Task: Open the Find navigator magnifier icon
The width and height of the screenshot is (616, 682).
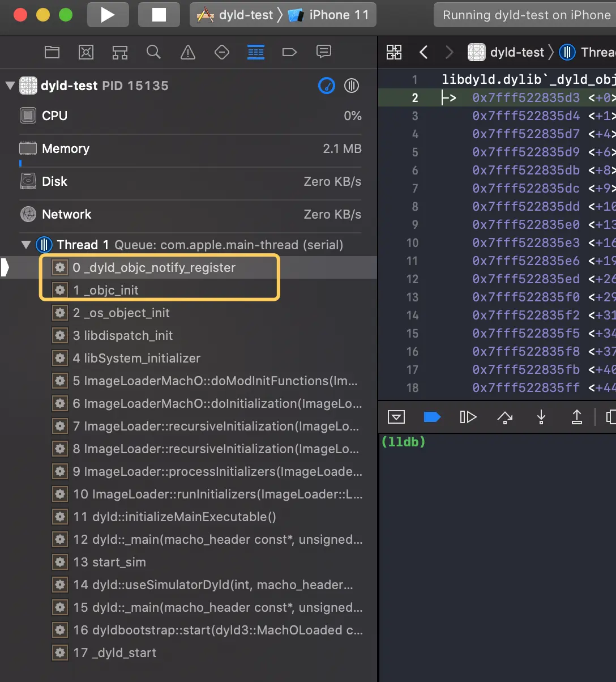Action: [x=153, y=53]
